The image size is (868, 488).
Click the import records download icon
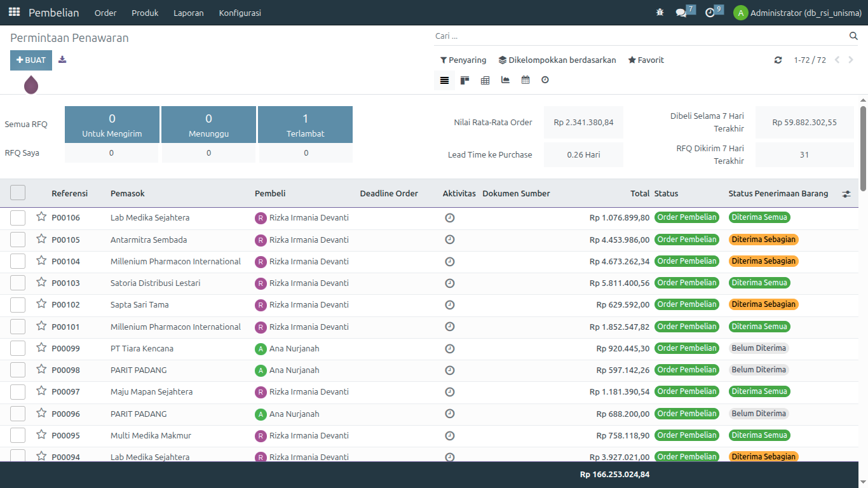point(62,60)
